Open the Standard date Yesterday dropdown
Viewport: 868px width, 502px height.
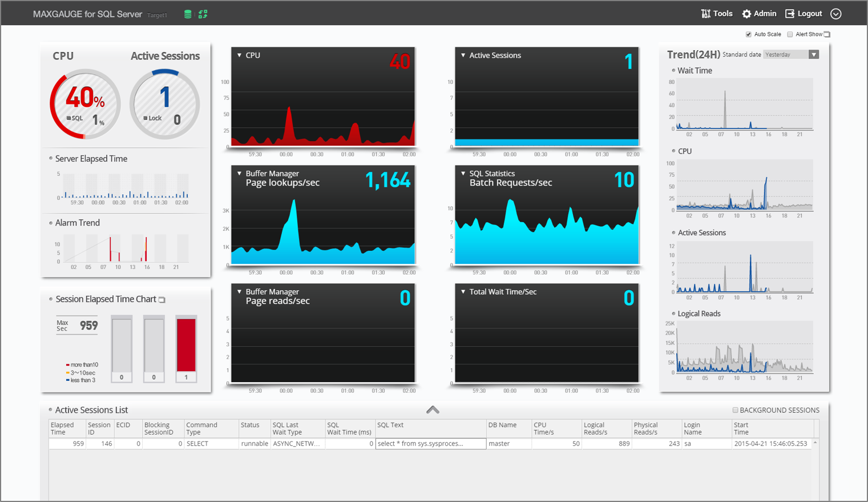click(792, 54)
